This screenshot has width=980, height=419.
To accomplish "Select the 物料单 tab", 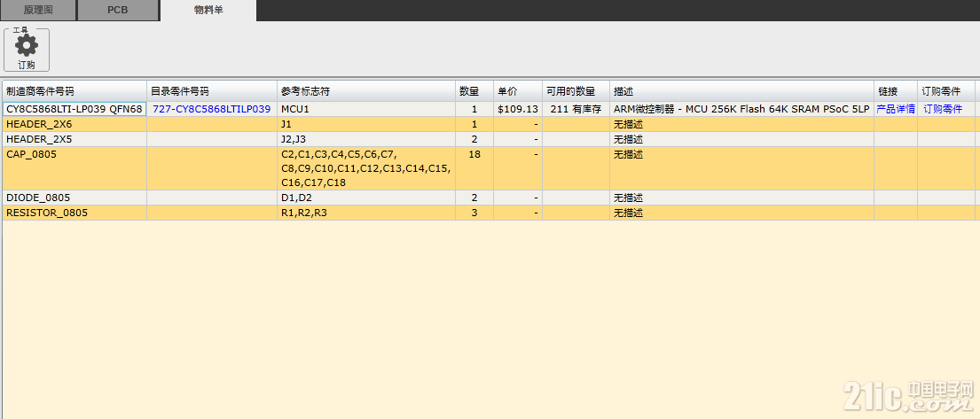I will (208, 10).
